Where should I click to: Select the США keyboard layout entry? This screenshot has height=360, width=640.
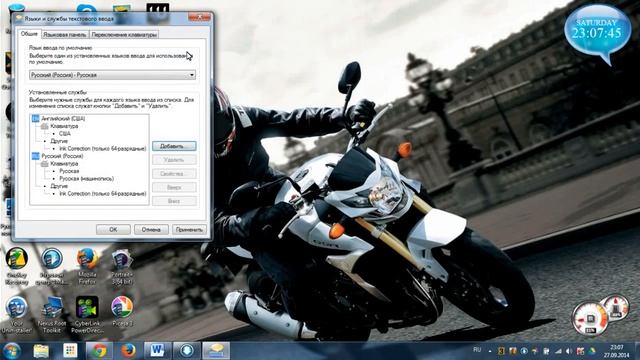[64, 133]
